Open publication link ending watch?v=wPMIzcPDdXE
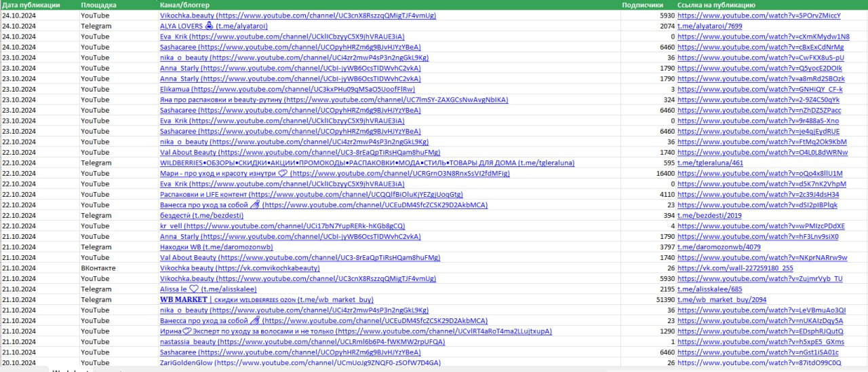Image resolution: width=868 pixels, height=372 pixels. [x=761, y=226]
